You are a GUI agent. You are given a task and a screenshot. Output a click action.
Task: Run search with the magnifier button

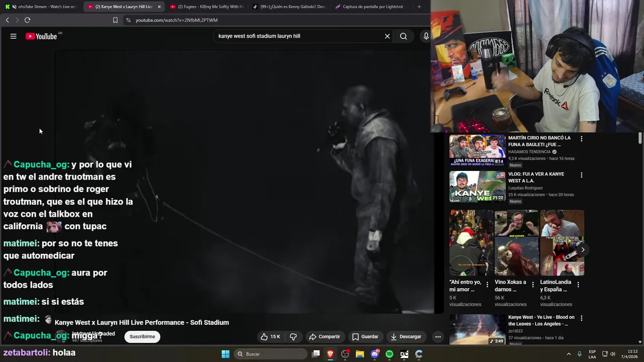(x=404, y=36)
